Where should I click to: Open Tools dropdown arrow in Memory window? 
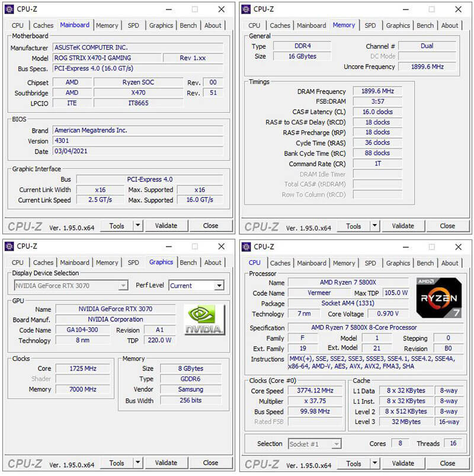click(x=375, y=226)
